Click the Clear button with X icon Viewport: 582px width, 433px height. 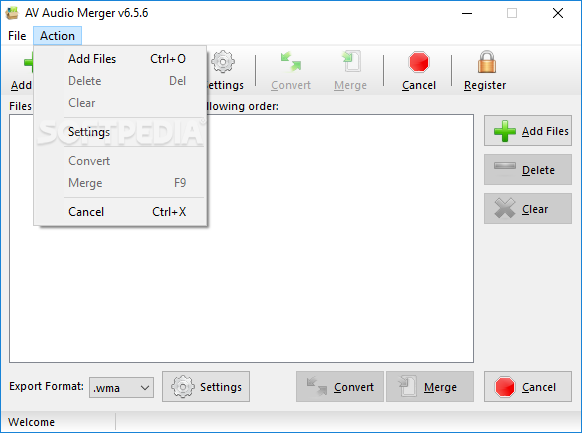(528, 209)
